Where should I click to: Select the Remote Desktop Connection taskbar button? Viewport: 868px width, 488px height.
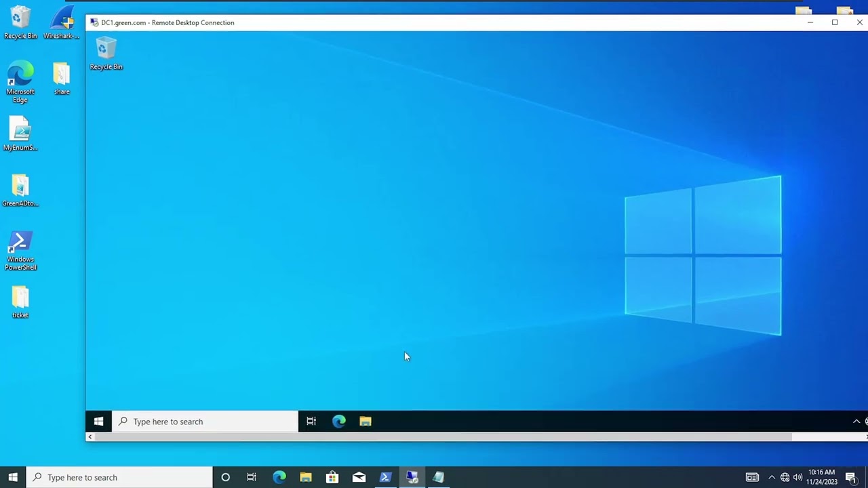(412, 477)
